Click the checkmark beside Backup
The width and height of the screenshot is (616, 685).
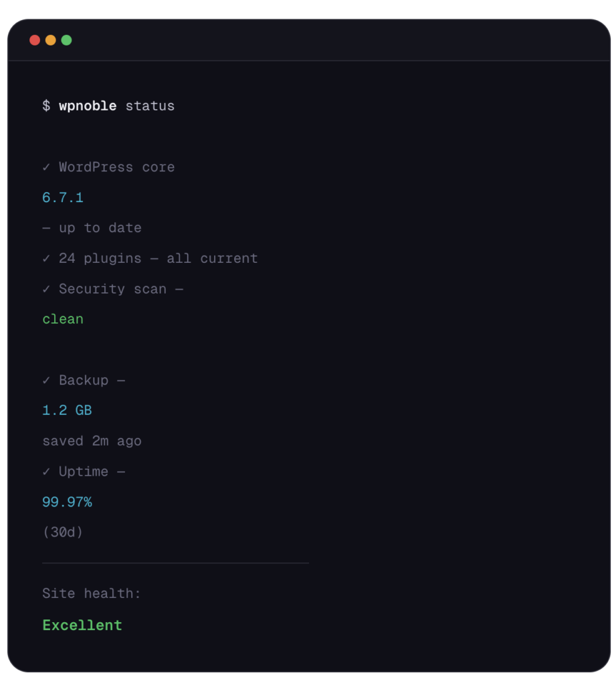(x=46, y=380)
